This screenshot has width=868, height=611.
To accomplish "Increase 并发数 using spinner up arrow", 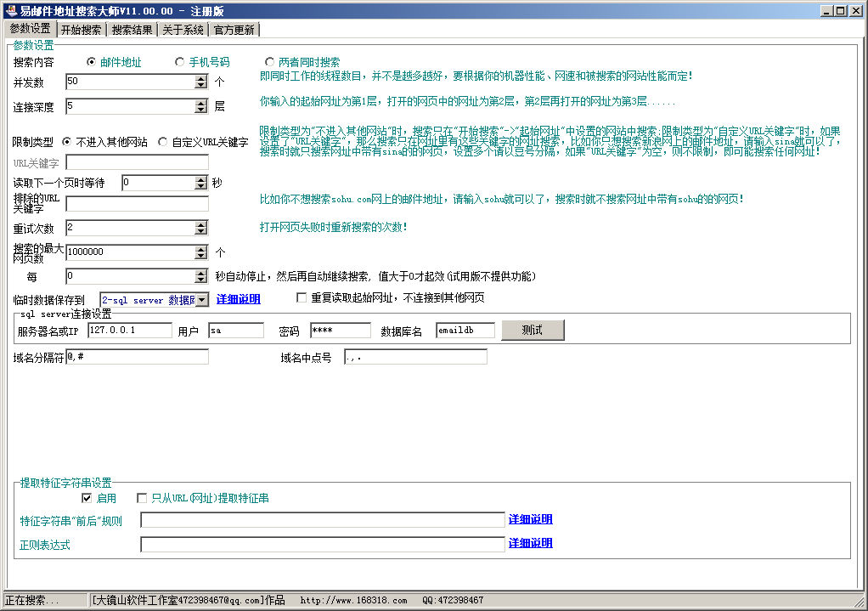I will 201,78.
